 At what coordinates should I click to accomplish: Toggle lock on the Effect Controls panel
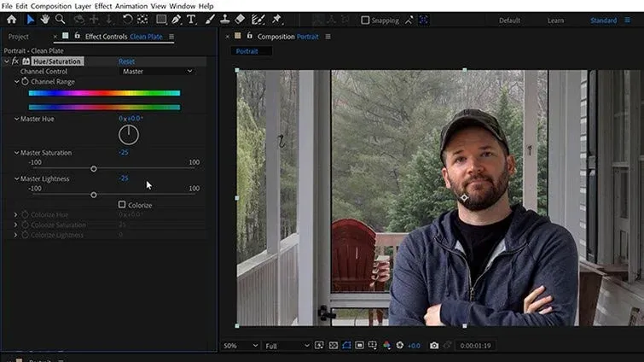pos(78,36)
